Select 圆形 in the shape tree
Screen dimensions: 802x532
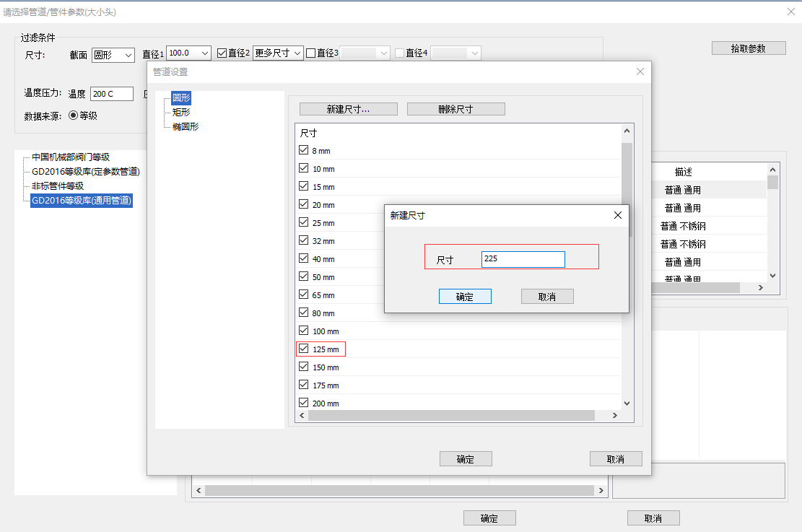[x=181, y=97]
